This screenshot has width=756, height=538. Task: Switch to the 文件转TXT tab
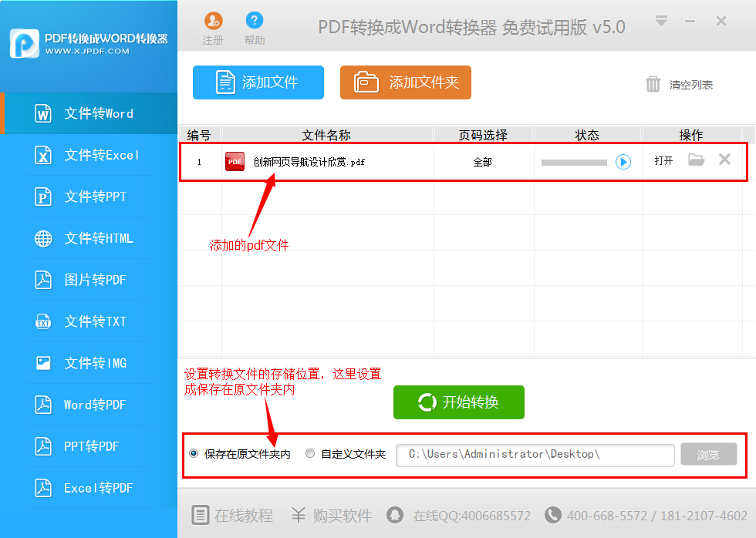(87, 321)
